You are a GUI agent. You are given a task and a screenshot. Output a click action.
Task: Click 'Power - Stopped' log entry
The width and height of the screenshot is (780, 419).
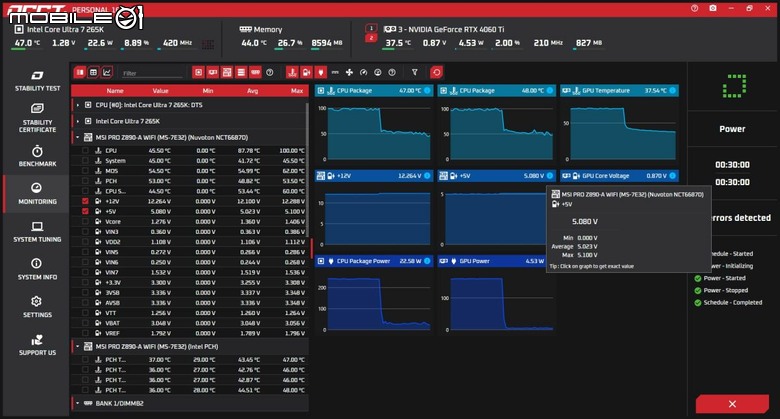[725, 290]
